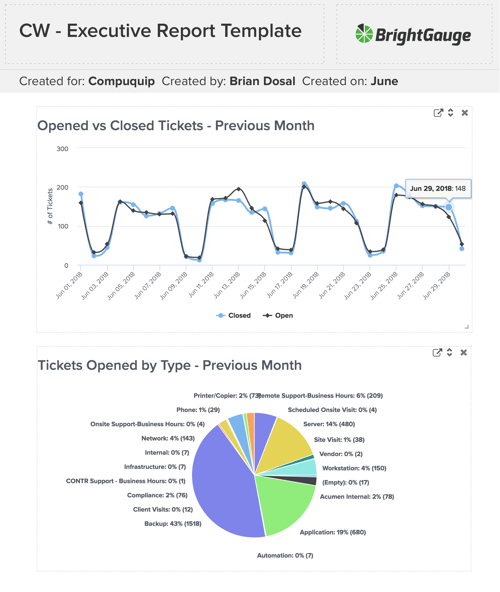The width and height of the screenshot is (500, 592).
Task: Click the Jun 15, 2018 axis label
Action: (253, 285)
